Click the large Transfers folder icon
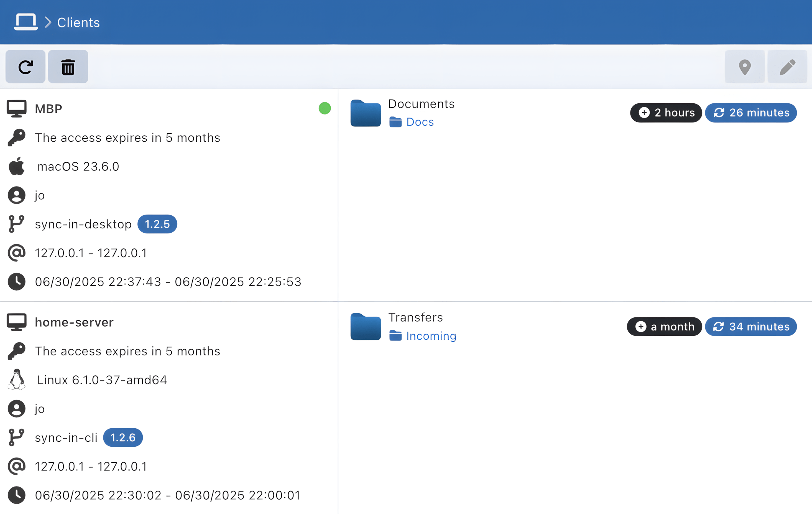This screenshot has height=514, width=812. 366,327
